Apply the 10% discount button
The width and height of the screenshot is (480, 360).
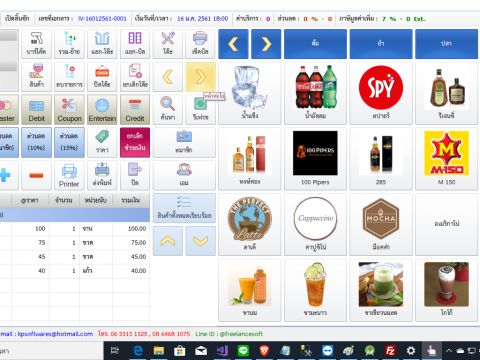(36, 142)
